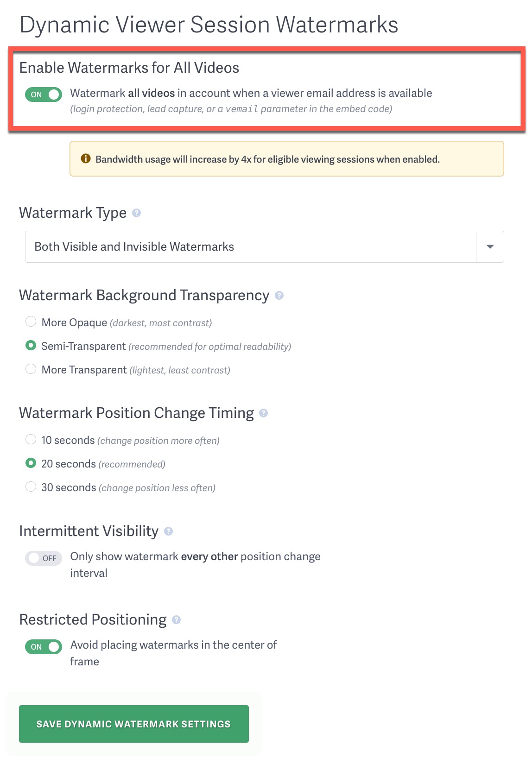This screenshot has width=532, height=758.
Task: Disable the Restricted Positioning toggle
Action: tap(43, 647)
